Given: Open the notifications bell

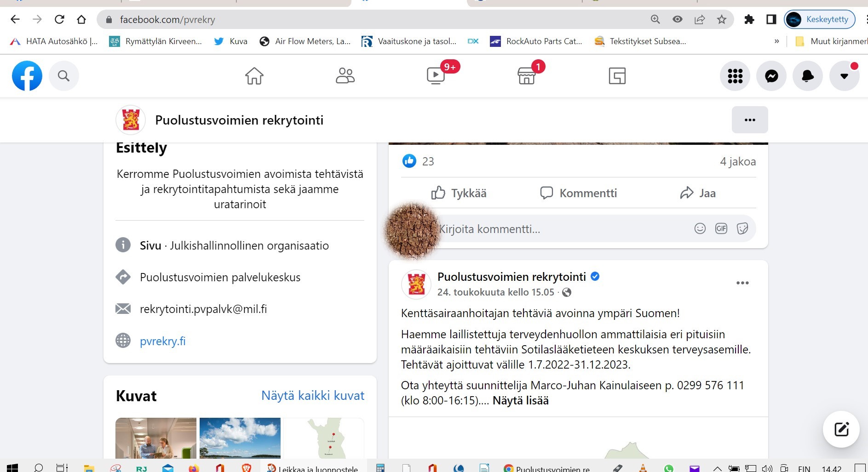Looking at the screenshot, I should (x=808, y=76).
